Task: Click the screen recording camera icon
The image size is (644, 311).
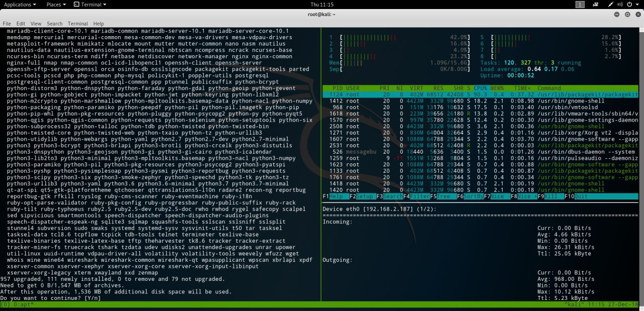Action: coord(596,5)
